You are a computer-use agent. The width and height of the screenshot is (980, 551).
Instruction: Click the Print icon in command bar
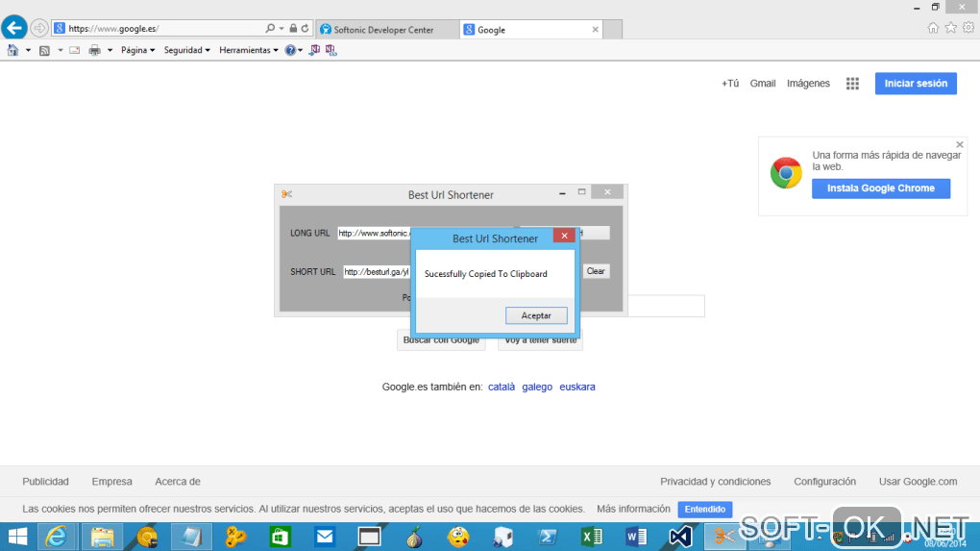pyautogui.click(x=94, y=50)
